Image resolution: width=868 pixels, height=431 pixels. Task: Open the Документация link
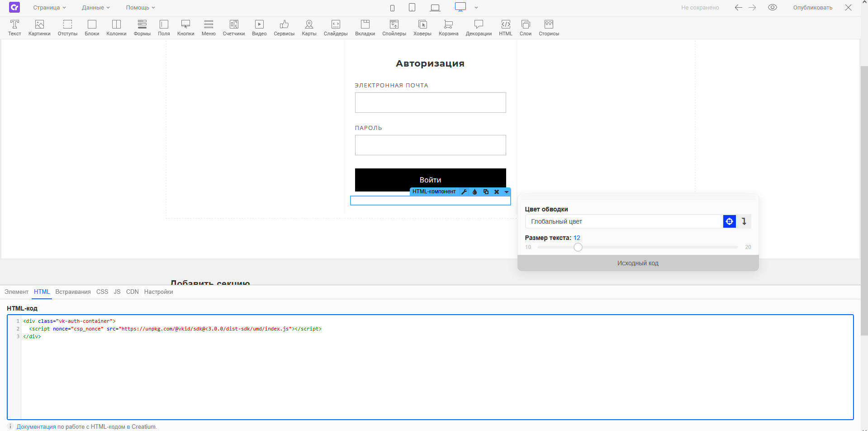click(36, 426)
